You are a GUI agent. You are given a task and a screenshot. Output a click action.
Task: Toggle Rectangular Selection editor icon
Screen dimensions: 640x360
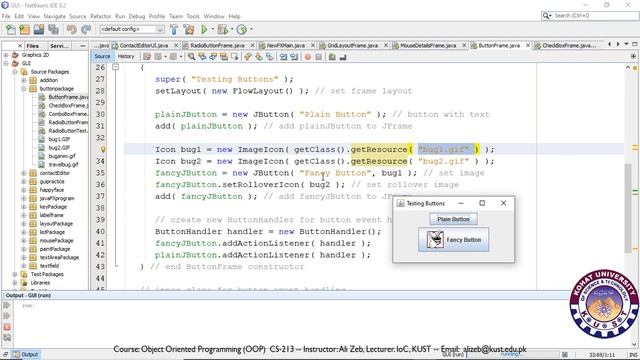click(x=234, y=57)
